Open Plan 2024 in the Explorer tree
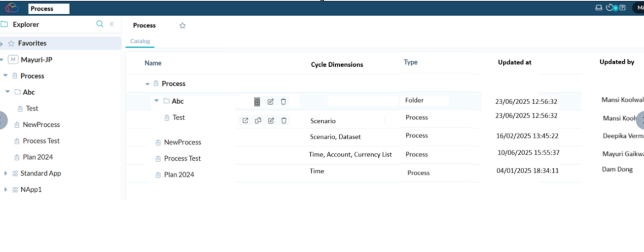 37,157
